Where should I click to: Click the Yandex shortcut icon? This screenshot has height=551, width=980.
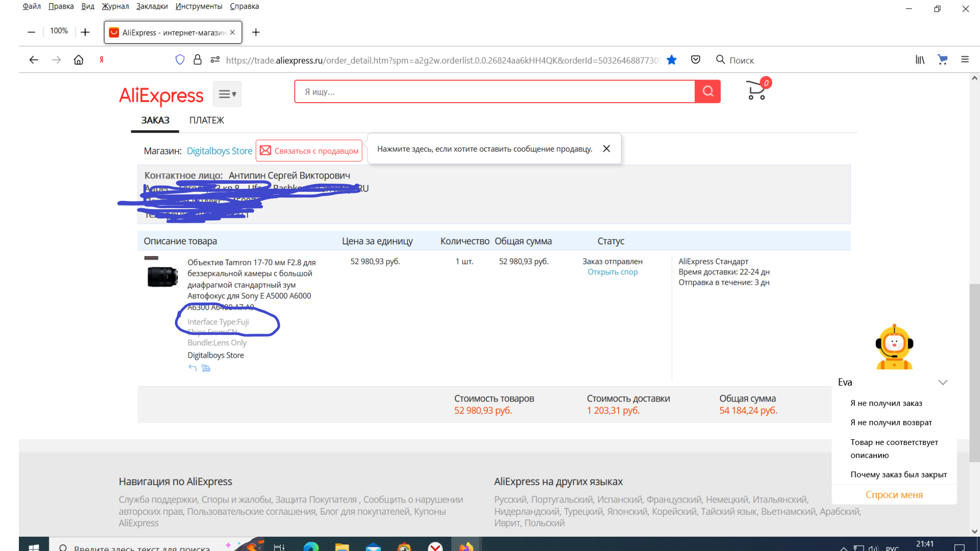coord(102,60)
